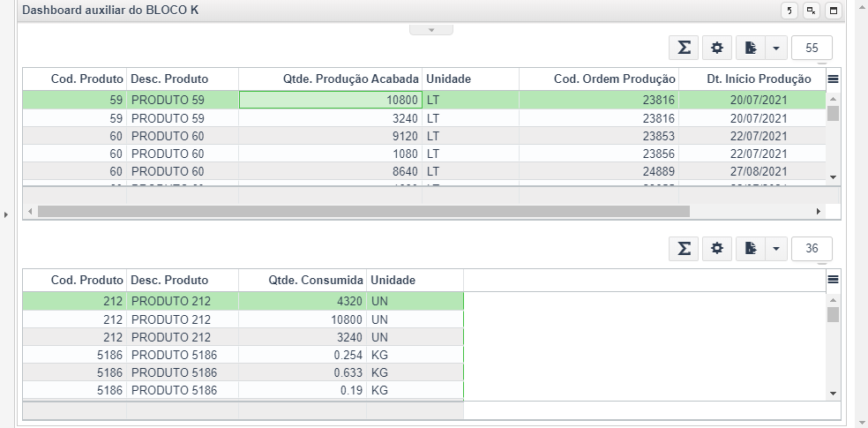This screenshot has height=428, width=868.
Task: Expand left side panel arrow
Action: (x=5, y=214)
